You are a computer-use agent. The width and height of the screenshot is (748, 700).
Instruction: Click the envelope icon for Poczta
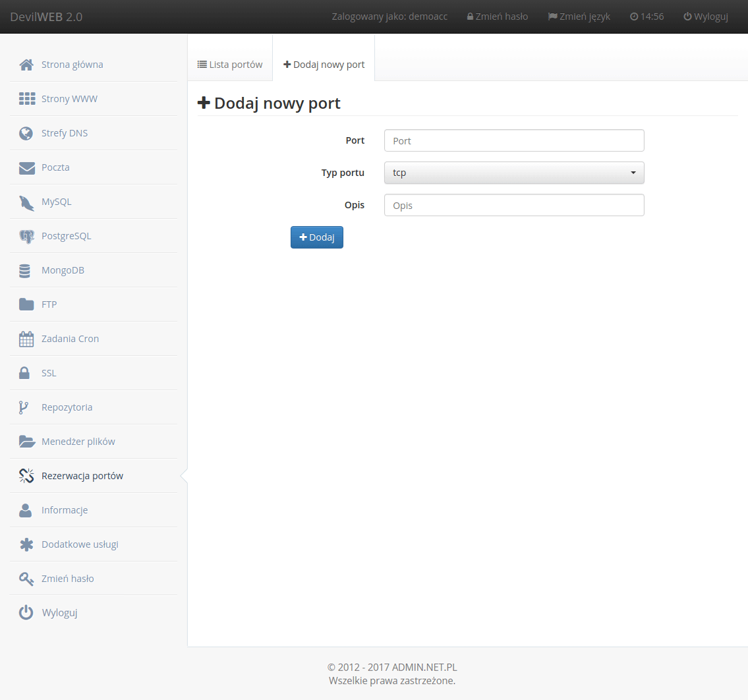(x=26, y=167)
